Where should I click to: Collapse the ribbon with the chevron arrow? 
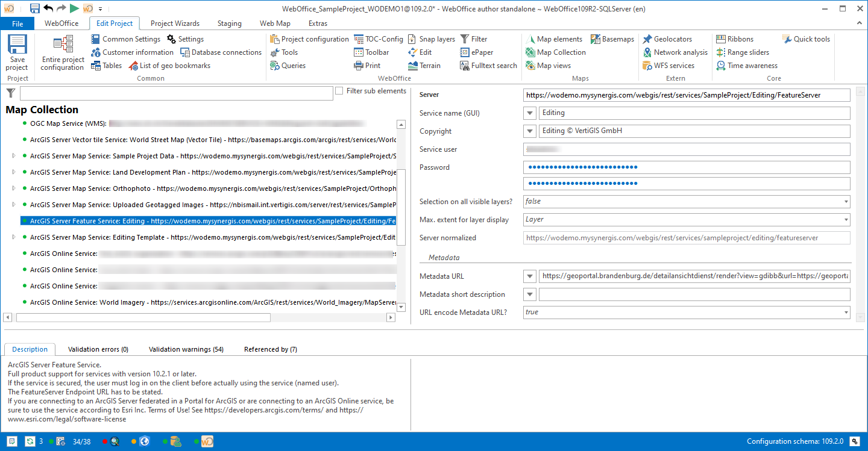tap(860, 22)
